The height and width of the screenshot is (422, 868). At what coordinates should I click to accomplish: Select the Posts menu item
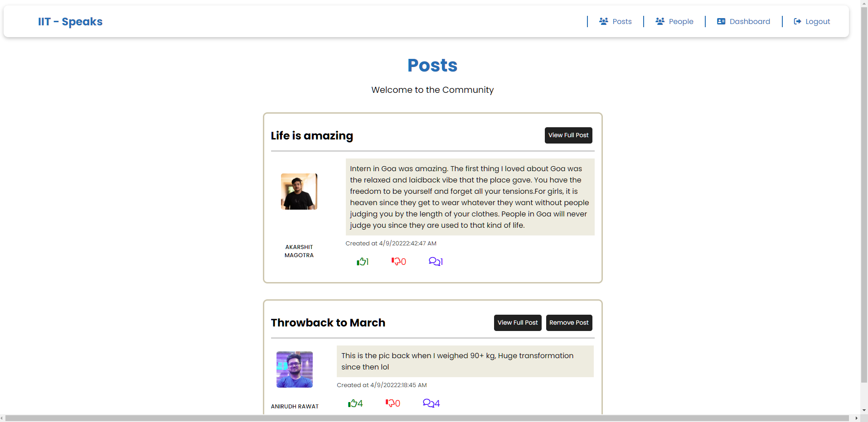point(623,21)
